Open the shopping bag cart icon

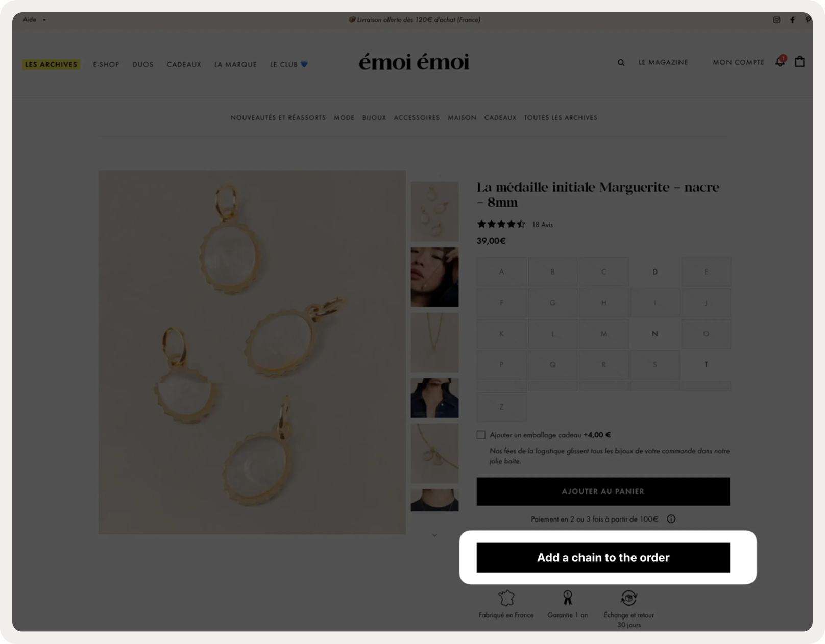(799, 61)
